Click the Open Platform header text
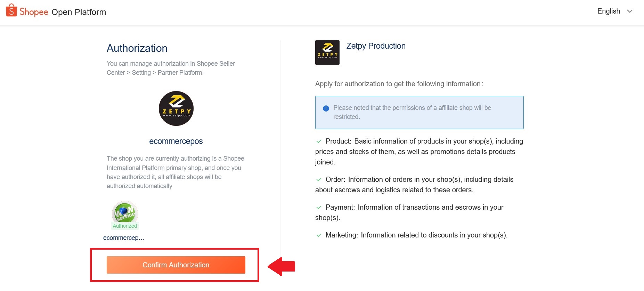Image resolution: width=644 pixels, height=291 pixels. (79, 12)
